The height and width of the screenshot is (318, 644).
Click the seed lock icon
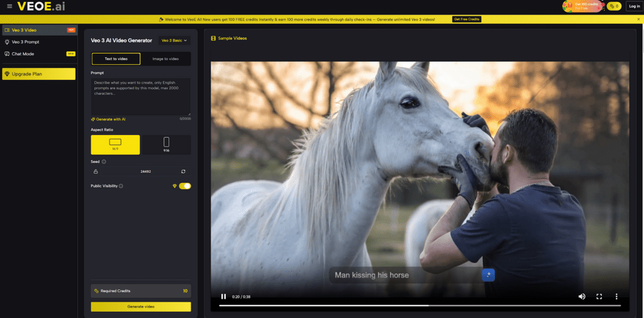click(96, 171)
